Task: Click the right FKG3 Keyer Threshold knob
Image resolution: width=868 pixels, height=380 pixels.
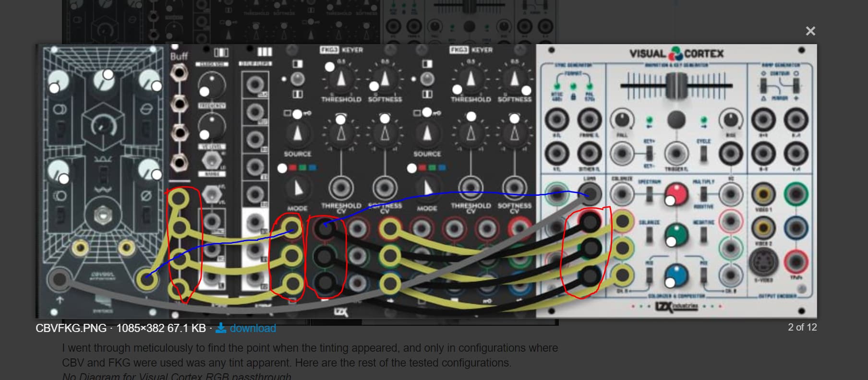Action: pyautogui.click(x=471, y=78)
